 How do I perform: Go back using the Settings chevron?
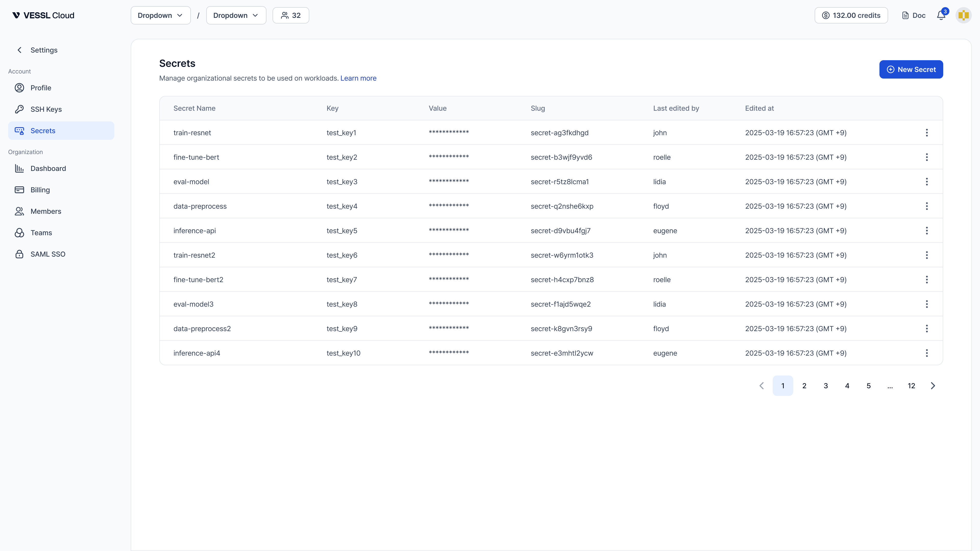tap(19, 50)
